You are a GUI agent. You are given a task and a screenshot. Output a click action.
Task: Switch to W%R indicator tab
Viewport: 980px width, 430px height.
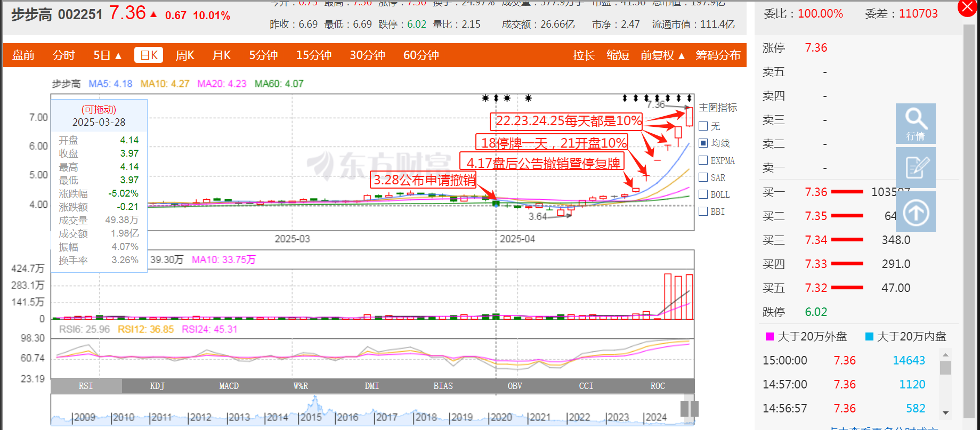point(301,386)
